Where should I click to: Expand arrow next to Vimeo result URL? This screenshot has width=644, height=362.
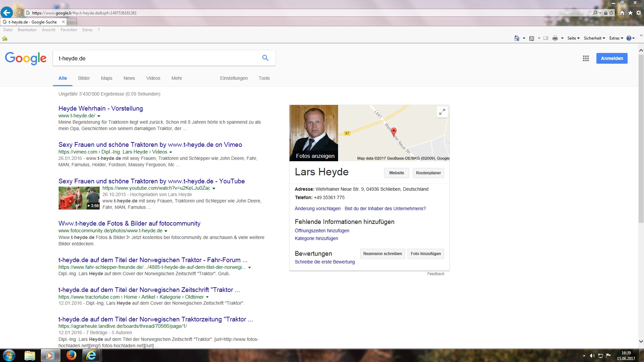(171, 152)
